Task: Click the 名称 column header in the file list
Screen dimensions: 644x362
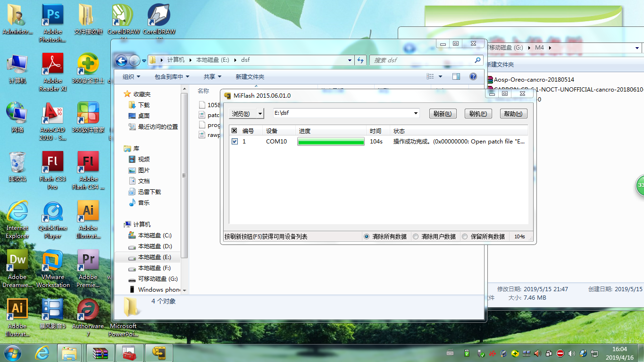Action: pyautogui.click(x=203, y=91)
